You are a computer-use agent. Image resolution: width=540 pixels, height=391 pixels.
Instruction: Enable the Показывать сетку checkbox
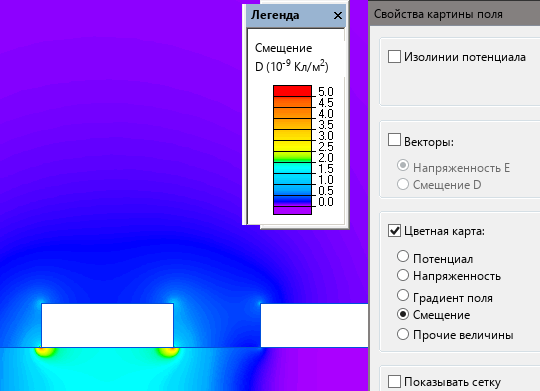coord(394,382)
